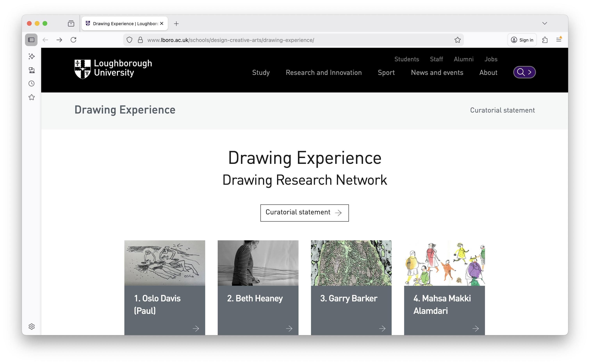Open the extensions puzzle icon
The width and height of the screenshot is (590, 364).
545,40
